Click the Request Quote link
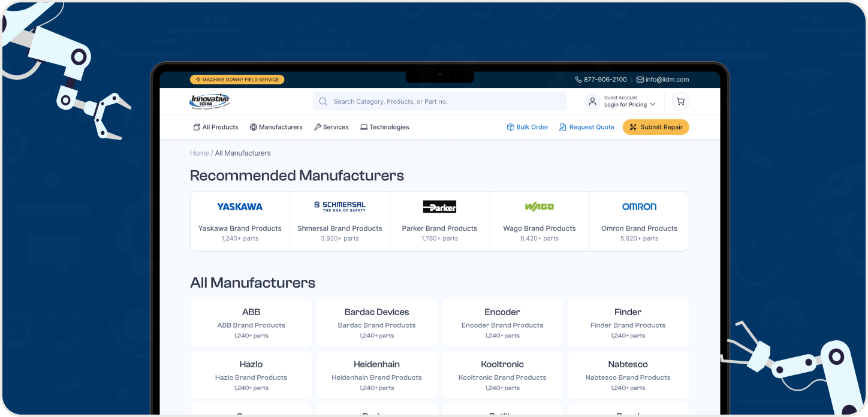Screen dimensions: 868x417 [587, 127]
